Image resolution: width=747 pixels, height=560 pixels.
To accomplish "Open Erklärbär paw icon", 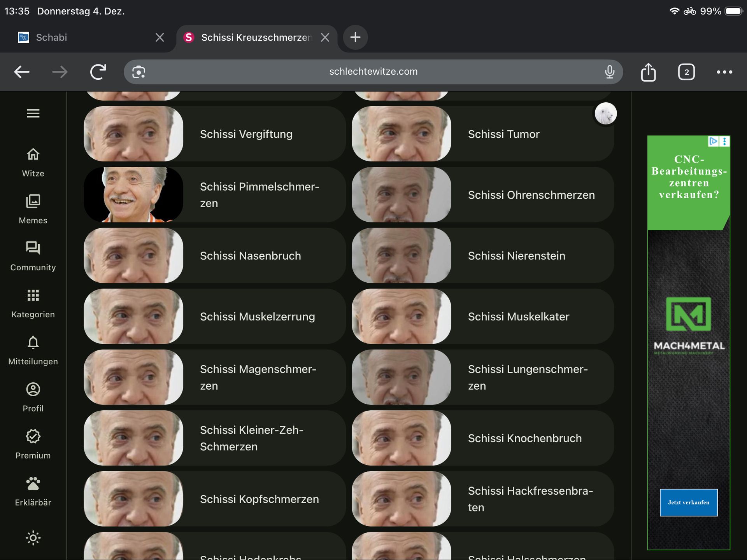I will pos(33,484).
